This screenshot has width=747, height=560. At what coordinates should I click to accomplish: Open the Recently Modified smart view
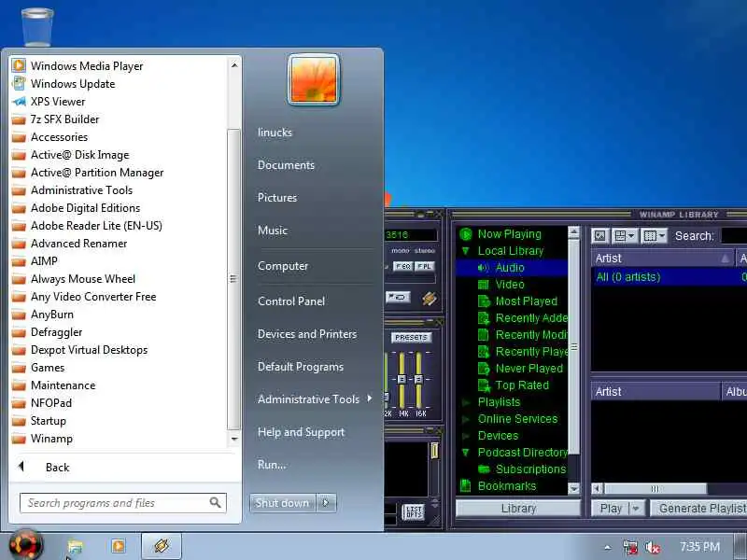[523, 335]
